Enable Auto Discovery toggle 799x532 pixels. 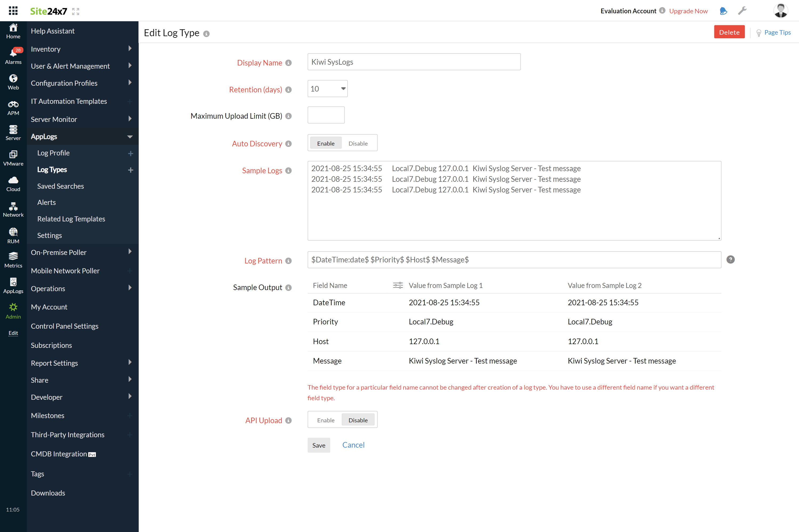[324, 143]
